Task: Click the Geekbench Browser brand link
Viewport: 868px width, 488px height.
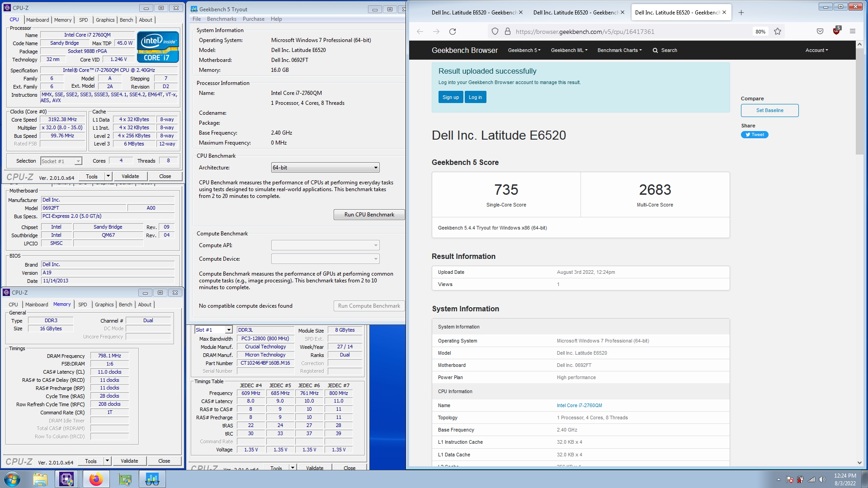Action: point(464,50)
